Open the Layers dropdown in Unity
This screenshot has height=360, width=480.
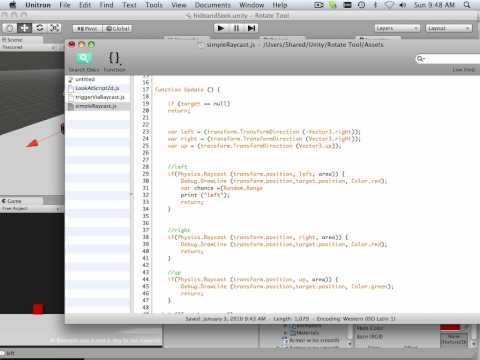pyautogui.click(x=397, y=28)
